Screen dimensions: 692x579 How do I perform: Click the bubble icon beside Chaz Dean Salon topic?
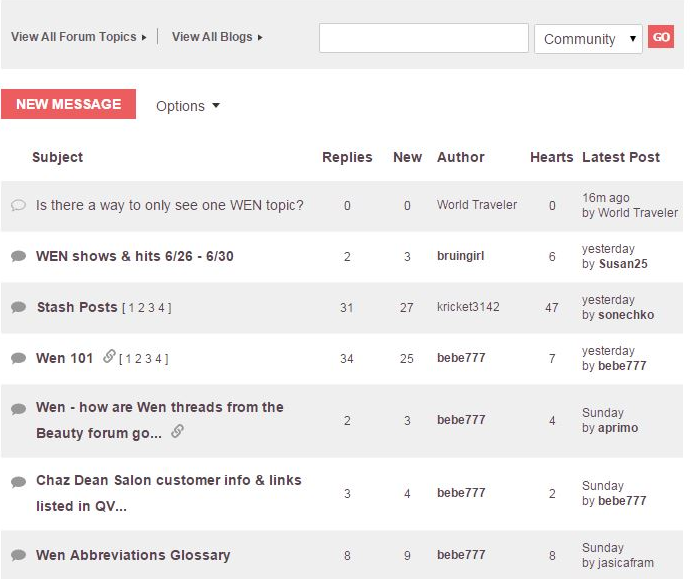click(18, 482)
